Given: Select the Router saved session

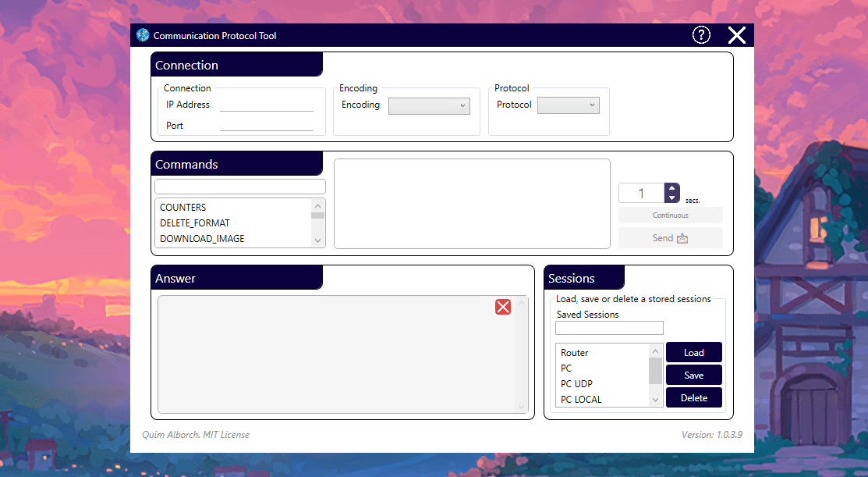Looking at the screenshot, I should (x=573, y=353).
